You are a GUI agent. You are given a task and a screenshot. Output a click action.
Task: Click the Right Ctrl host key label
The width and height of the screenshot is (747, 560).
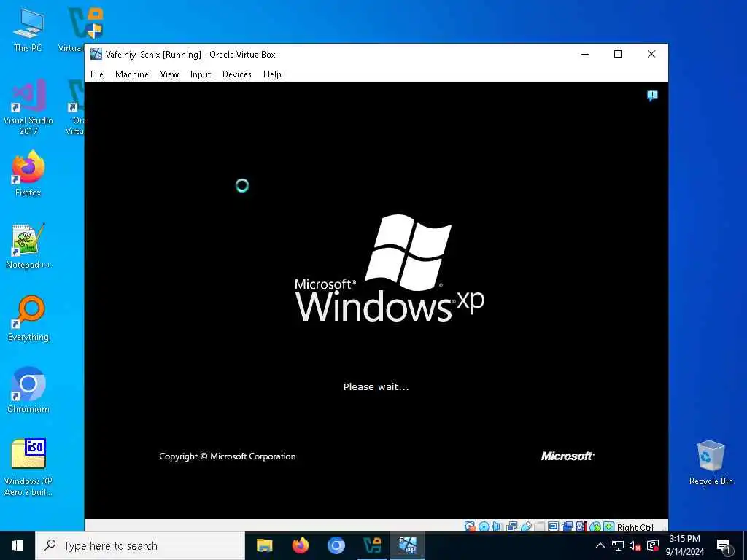pyautogui.click(x=635, y=526)
